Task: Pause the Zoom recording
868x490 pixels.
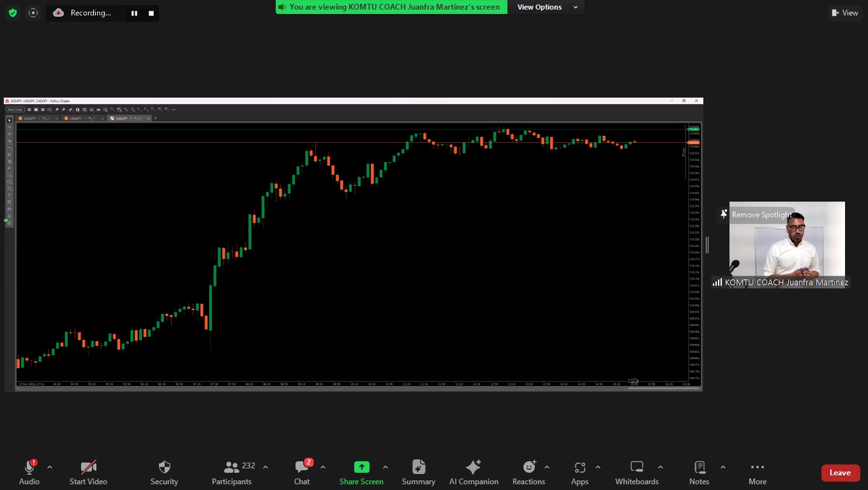Action: (x=134, y=13)
